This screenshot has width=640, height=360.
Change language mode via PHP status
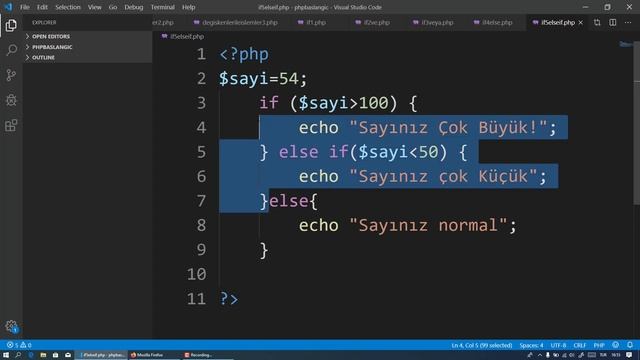tap(599, 345)
